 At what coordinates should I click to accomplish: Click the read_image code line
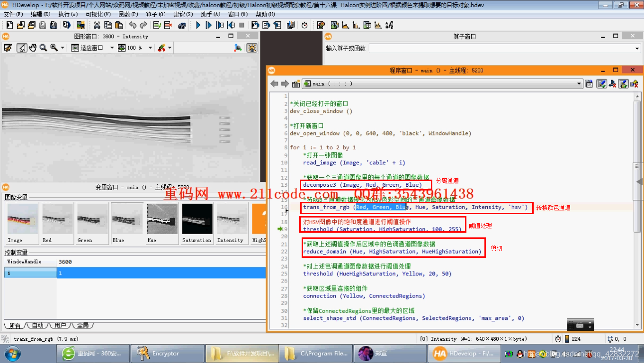(354, 163)
